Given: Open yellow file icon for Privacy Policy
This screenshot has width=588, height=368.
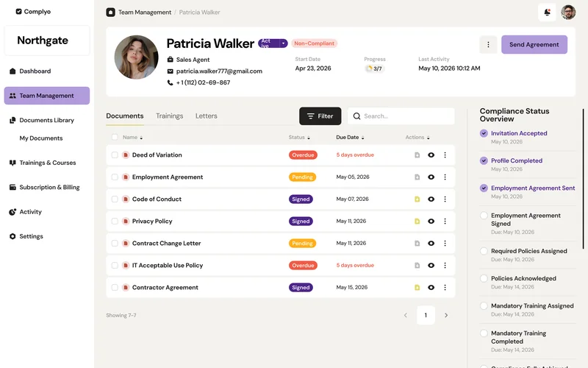Looking at the screenshot, I should click(x=417, y=222).
